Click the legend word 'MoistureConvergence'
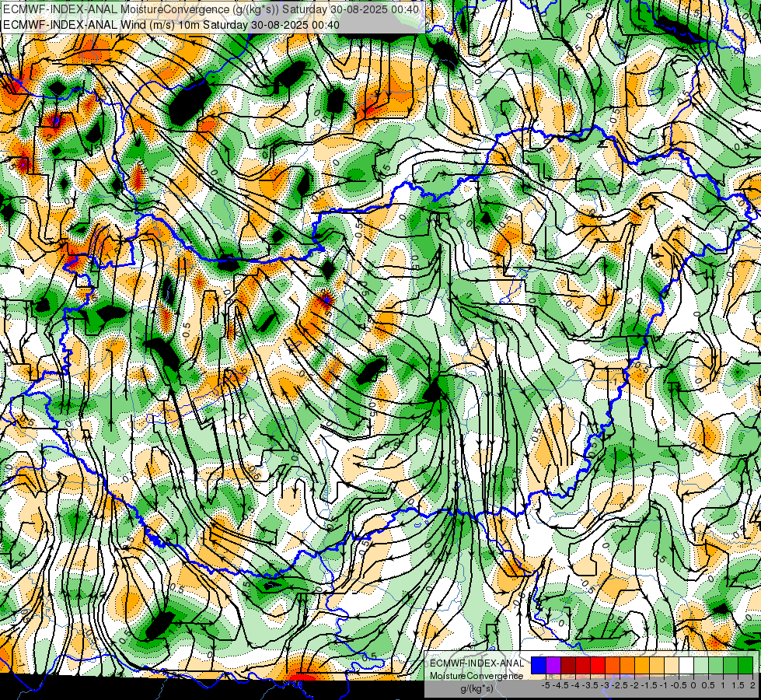 point(476,676)
